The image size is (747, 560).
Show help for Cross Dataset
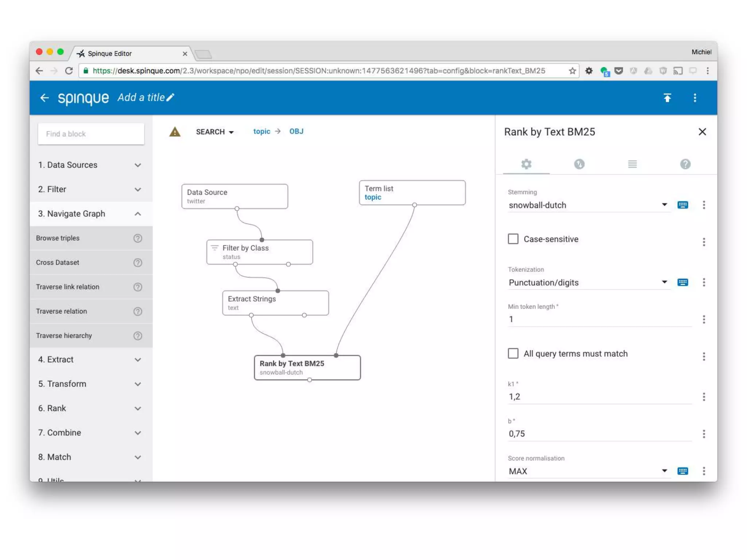(138, 262)
